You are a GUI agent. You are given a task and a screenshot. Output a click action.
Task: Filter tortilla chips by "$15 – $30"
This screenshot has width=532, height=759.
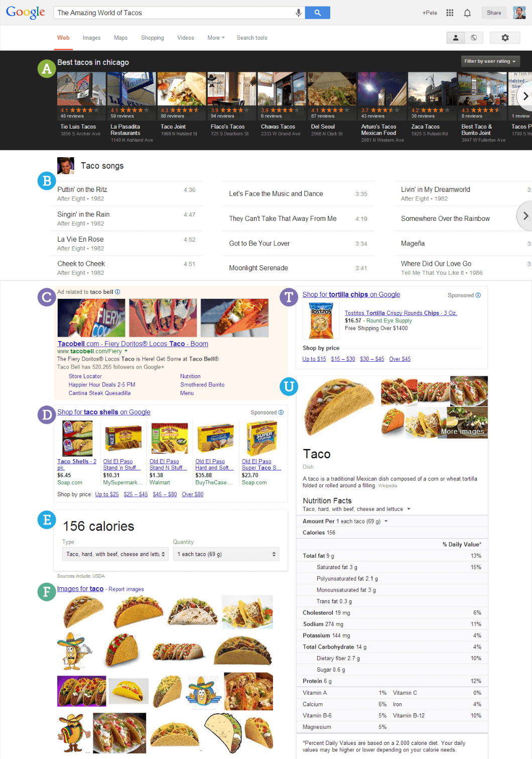(x=343, y=359)
